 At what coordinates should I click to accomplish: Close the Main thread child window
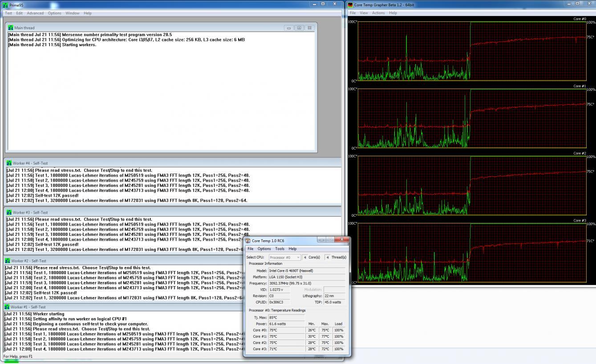[x=309, y=28]
